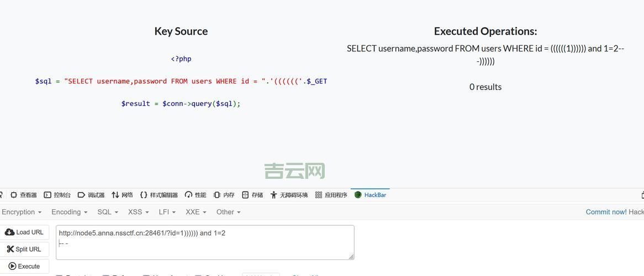644x276 pixels.
Task: Expand the Encryption dropdown menu
Action: coord(22,212)
